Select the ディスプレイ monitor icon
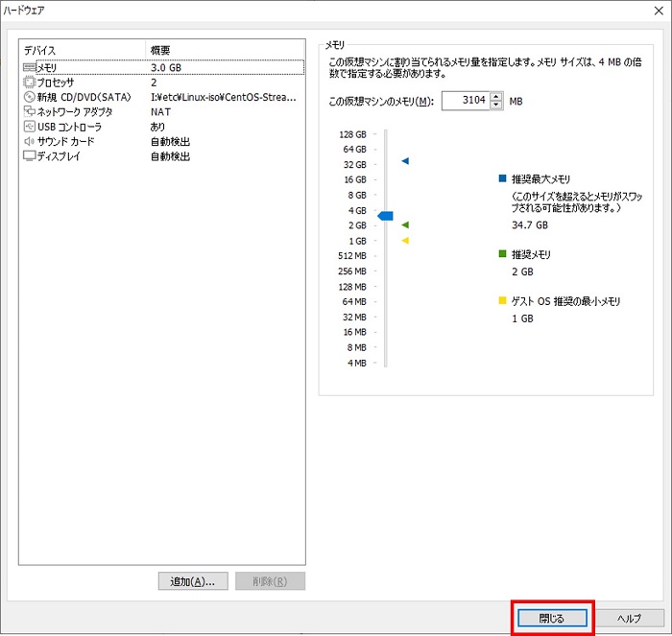The width and height of the screenshot is (672, 636). (x=29, y=156)
